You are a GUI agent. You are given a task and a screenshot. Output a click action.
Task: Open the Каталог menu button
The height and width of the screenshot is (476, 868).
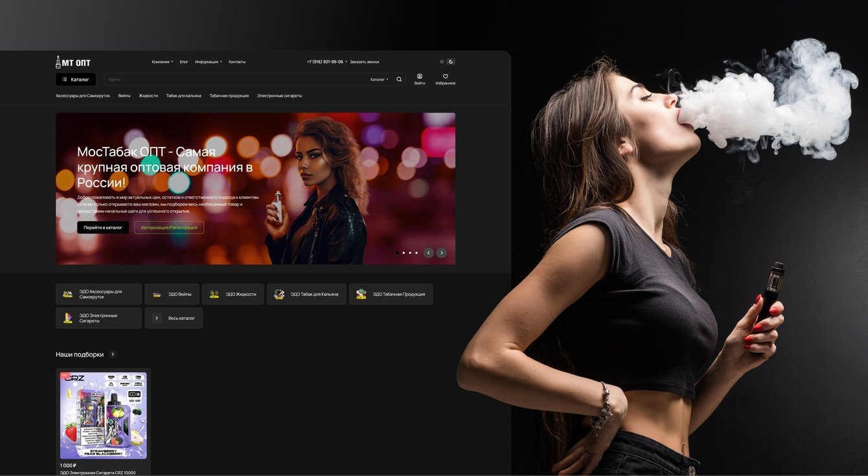tap(76, 80)
